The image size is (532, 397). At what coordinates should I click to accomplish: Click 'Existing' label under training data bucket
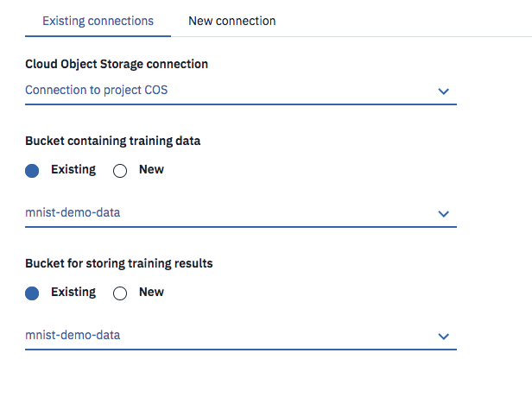(73, 169)
